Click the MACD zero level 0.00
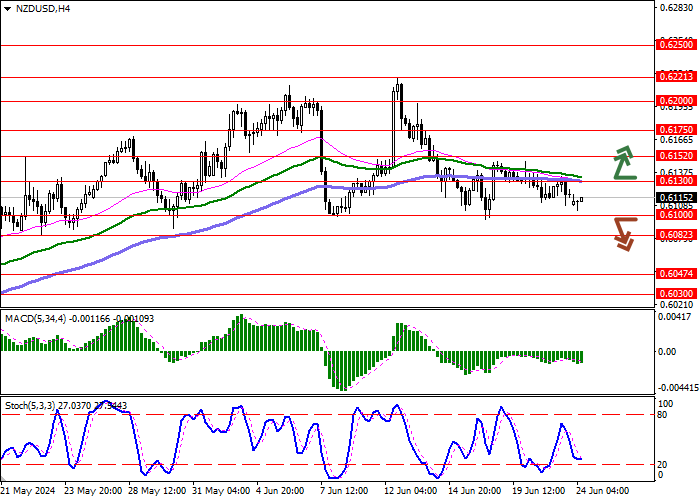Screen dimensions: 700x500 [x=667, y=351]
